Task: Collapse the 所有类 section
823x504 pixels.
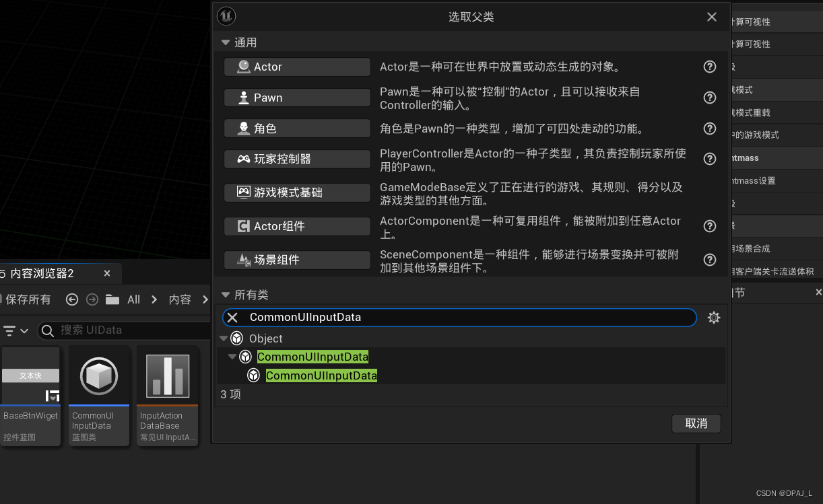Action: pyautogui.click(x=225, y=294)
